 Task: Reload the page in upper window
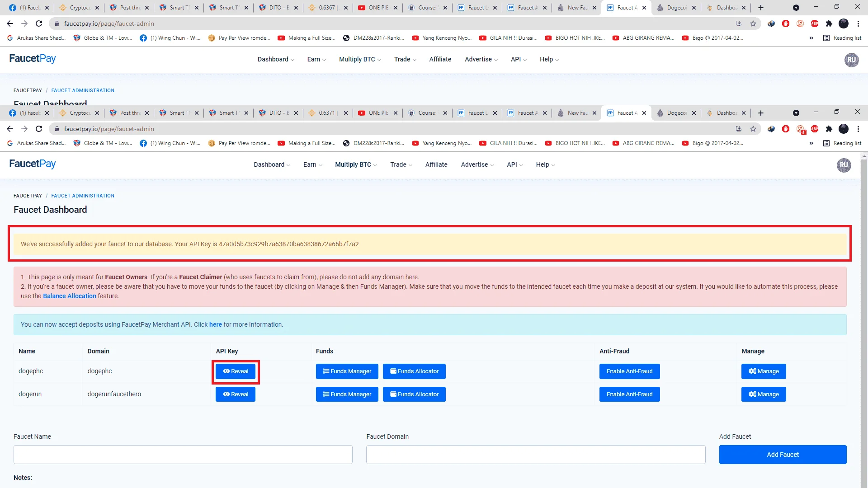[39, 23]
